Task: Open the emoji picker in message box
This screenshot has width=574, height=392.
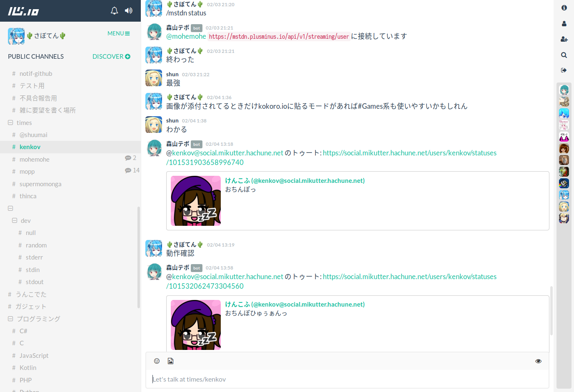Action: pyautogui.click(x=157, y=361)
